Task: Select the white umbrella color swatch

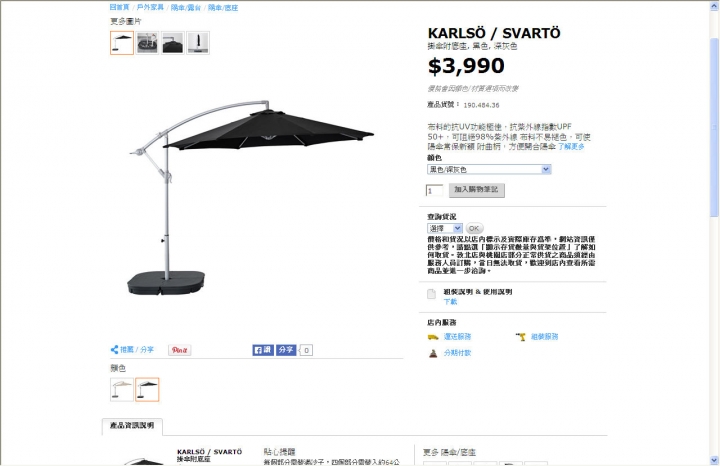Action: coord(122,389)
